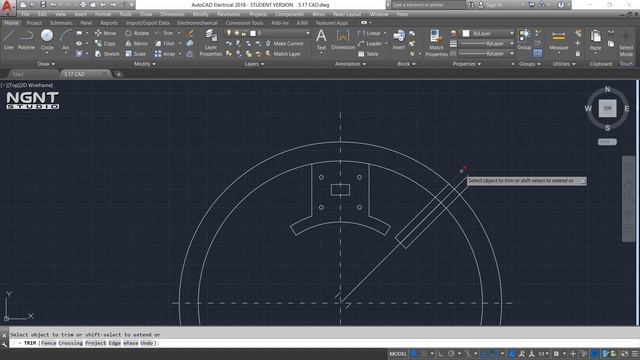Choose the Circle tool
The height and width of the screenshot is (360, 640).
tap(47, 40)
